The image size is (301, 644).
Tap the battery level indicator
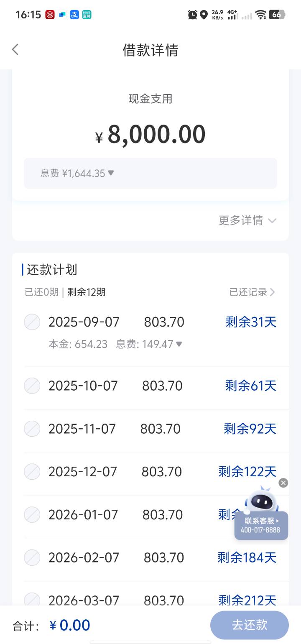277,15
